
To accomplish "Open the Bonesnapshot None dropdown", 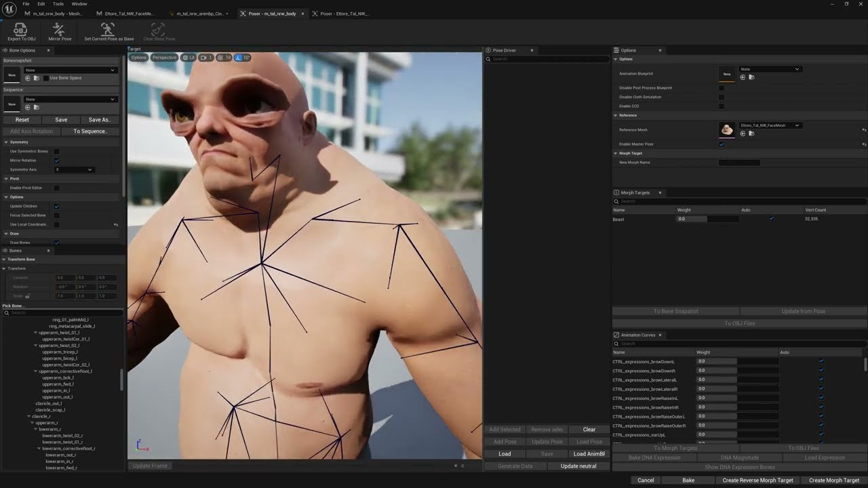I will [x=71, y=70].
